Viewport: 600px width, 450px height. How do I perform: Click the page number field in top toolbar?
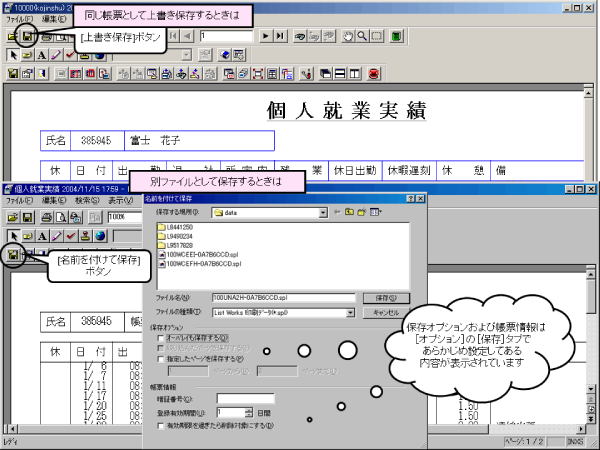[x=227, y=36]
